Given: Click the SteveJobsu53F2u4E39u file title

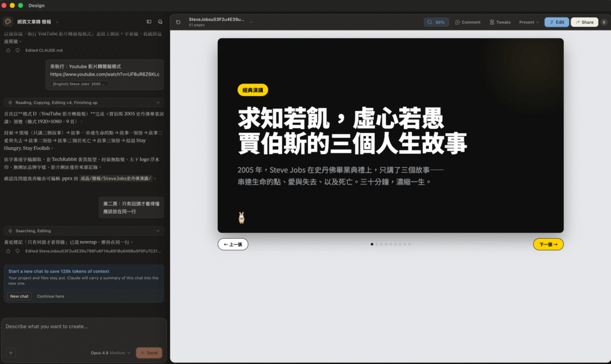Looking at the screenshot, I should coord(217,19).
